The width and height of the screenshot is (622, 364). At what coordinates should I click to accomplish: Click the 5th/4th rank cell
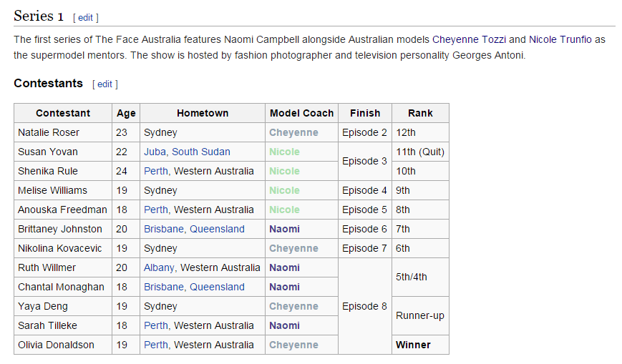coord(420,277)
